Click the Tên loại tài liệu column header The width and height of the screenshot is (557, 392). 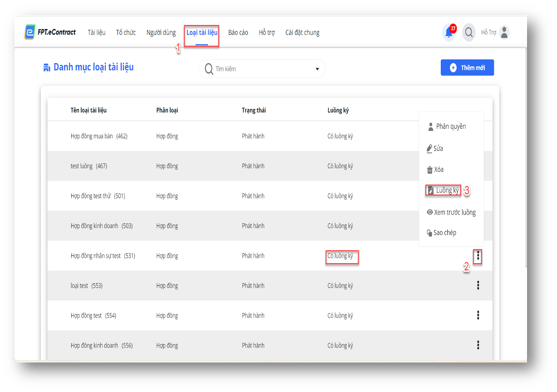pyautogui.click(x=89, y=110)
